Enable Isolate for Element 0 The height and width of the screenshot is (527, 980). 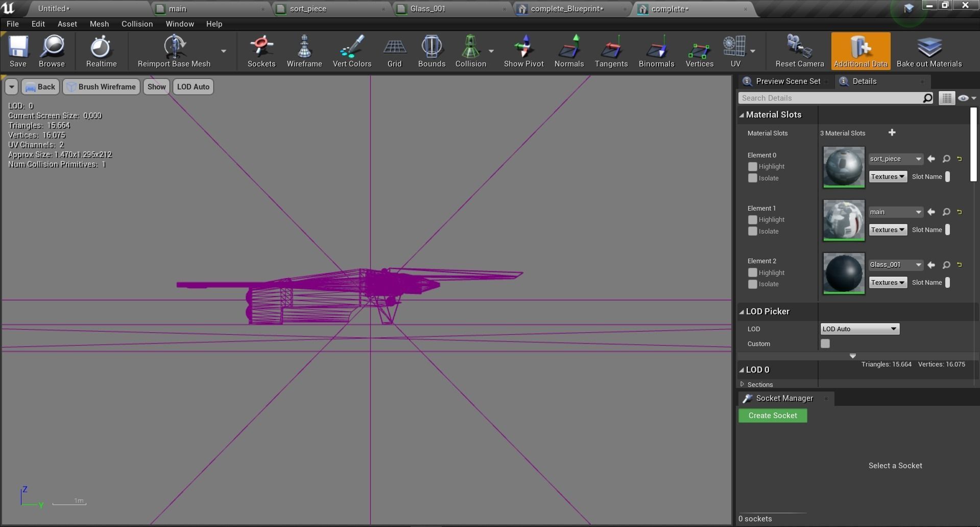(x=752, y=178)
